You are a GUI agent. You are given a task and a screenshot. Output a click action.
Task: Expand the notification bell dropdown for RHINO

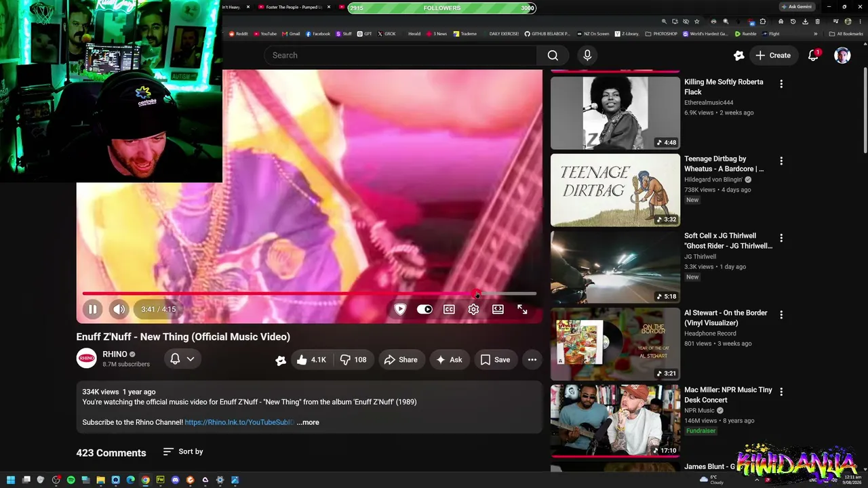tap(182, 359)
